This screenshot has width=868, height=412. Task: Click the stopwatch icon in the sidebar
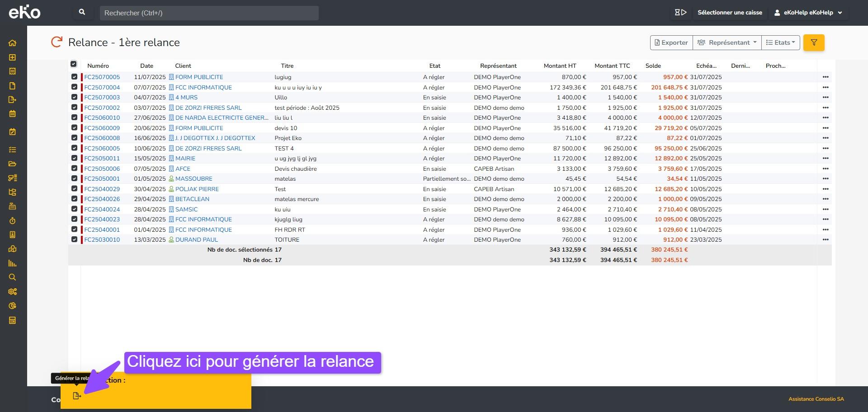click(12, 220)
